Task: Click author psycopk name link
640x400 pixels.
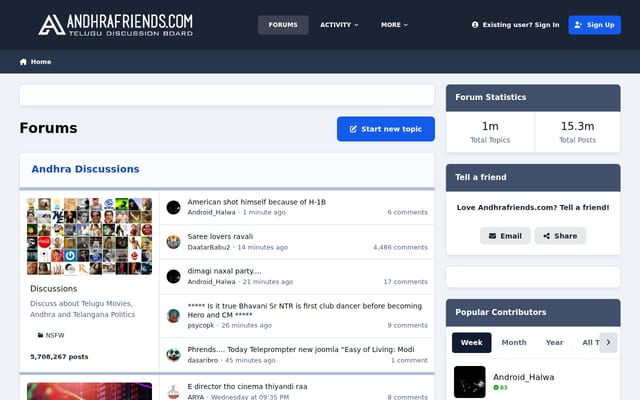Action: coord(201,325)
